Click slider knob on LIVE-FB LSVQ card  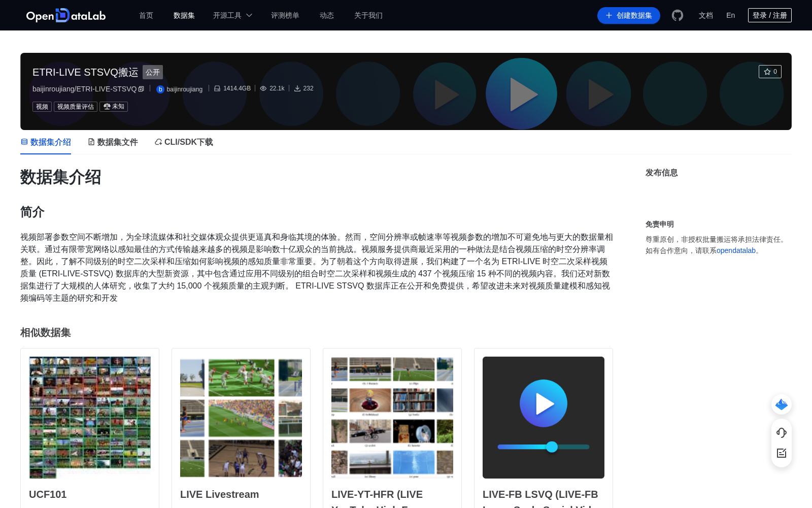pyautogui.click(x=552, y=447)
